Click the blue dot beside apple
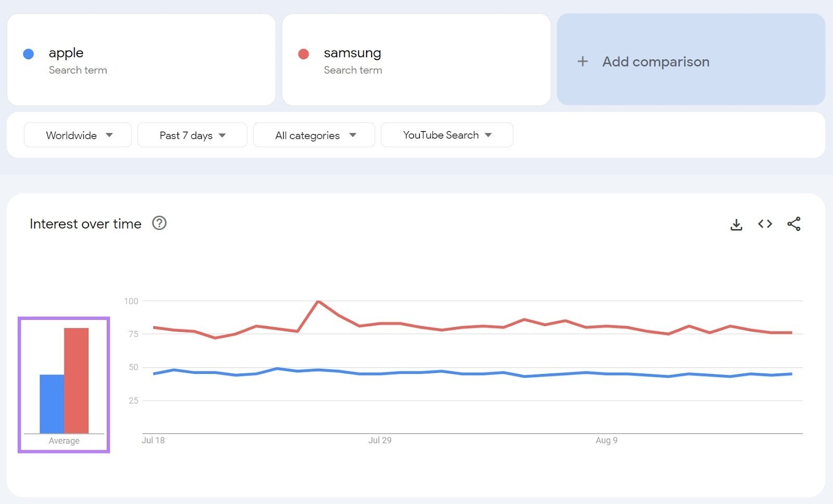 [29, 53]
